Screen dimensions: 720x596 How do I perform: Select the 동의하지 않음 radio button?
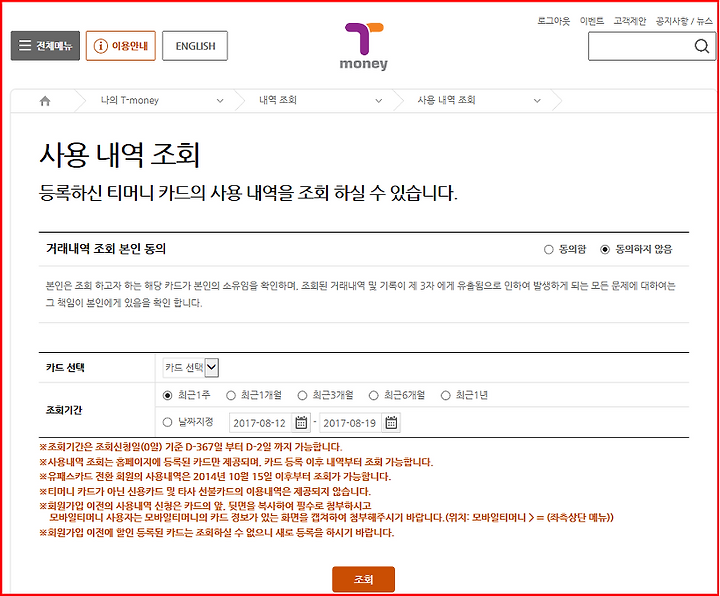click(605, 249)
